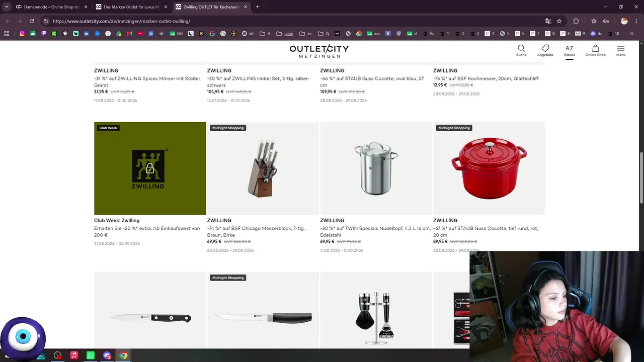Open the Club Week Zwilling locked tile
The width and height of the screenshot is (644, 362).
click(x=150, y=168)
